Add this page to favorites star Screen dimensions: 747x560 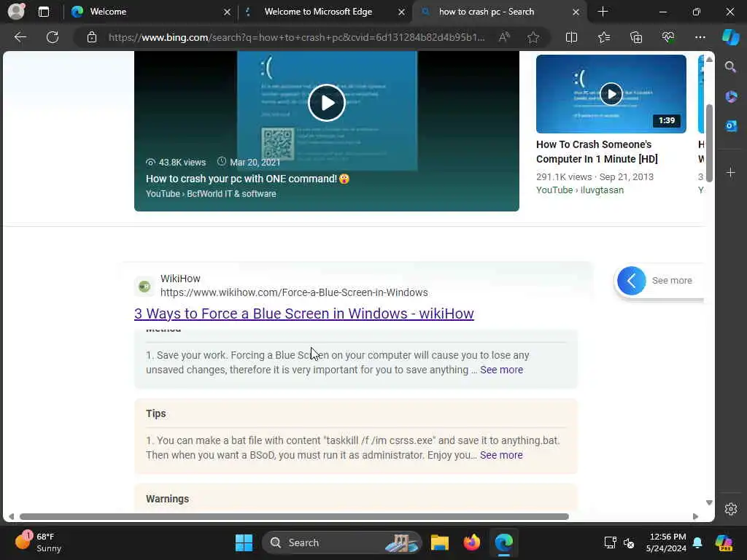[533, 37]
